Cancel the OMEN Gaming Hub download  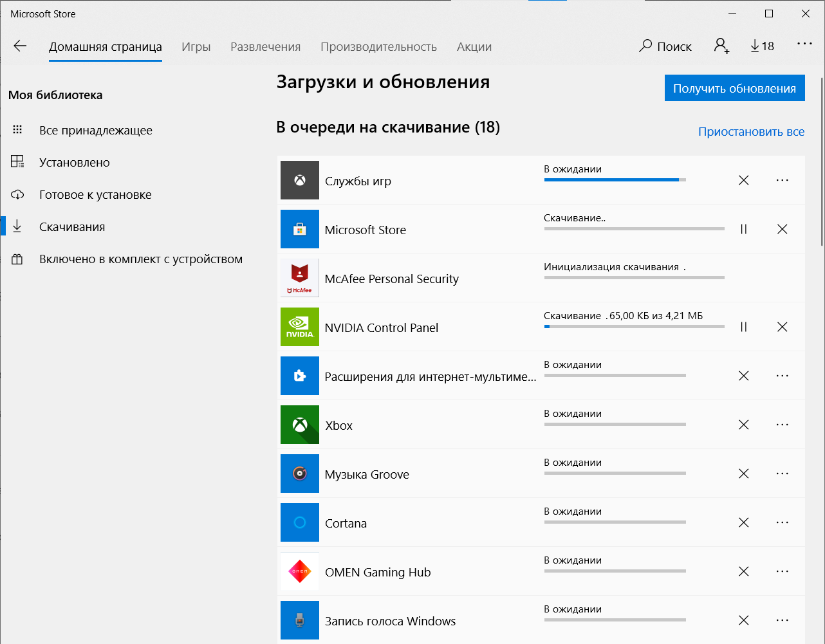click(x=744, y=571)
